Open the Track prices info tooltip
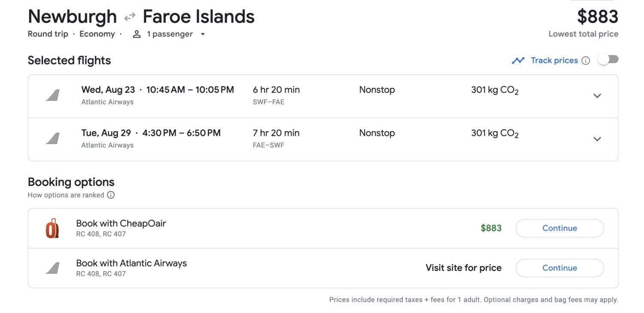This screenshot has width=644, height=313. click(x=586, y=60)
